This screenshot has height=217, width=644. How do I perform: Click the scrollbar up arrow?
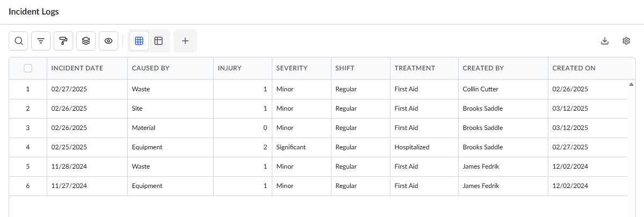click(631, 84)
